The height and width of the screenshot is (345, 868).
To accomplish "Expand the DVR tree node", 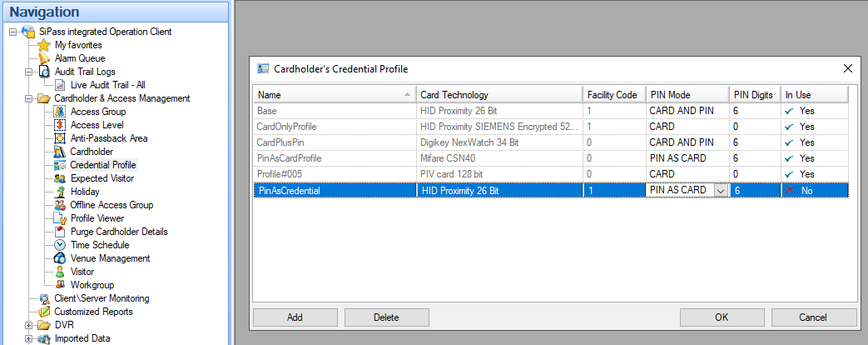I will pyautogui.click(x=29, y=325).
